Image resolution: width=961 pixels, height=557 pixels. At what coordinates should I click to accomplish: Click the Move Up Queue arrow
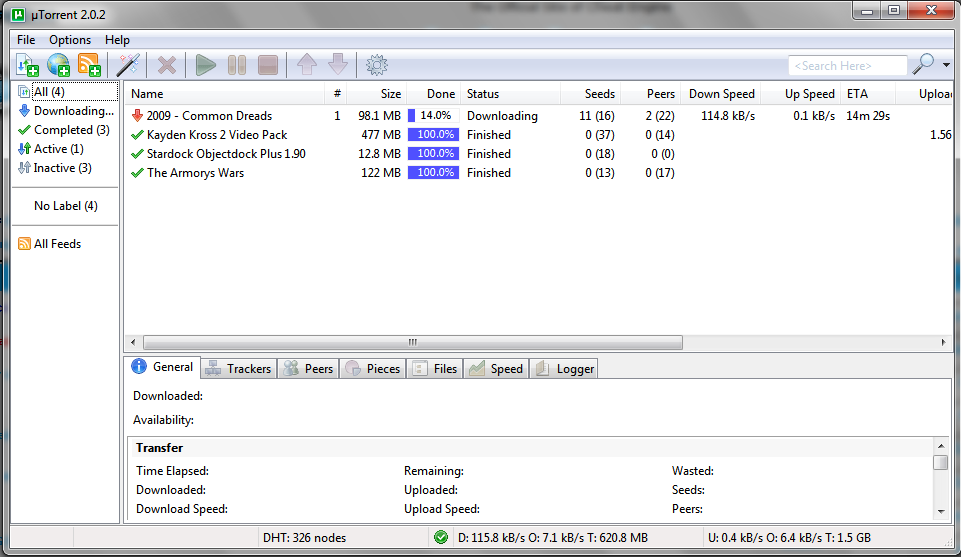click(307, 64)
